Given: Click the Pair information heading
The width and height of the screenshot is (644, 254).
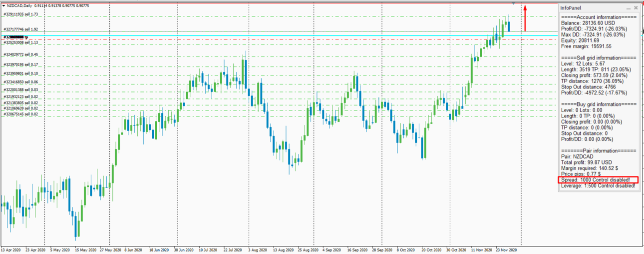Looking at the screenshot, I should click(x=599, y=150).
